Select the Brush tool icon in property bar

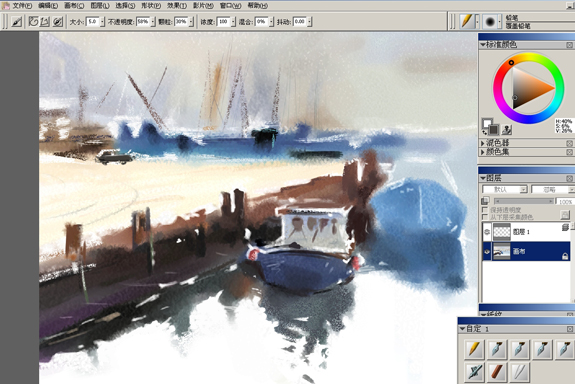[16, 22]
